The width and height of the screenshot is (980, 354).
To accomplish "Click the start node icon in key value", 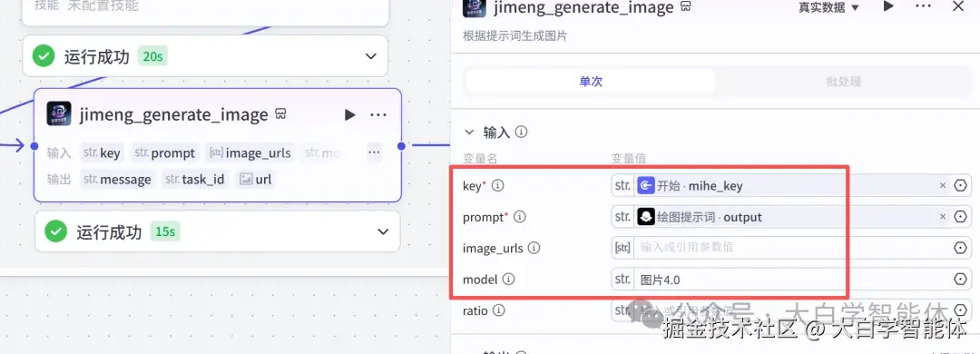I will point(646,186).
